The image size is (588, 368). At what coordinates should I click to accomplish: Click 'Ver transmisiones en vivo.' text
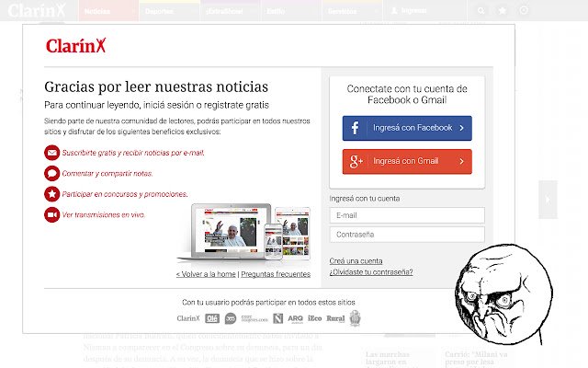point(104,214)
